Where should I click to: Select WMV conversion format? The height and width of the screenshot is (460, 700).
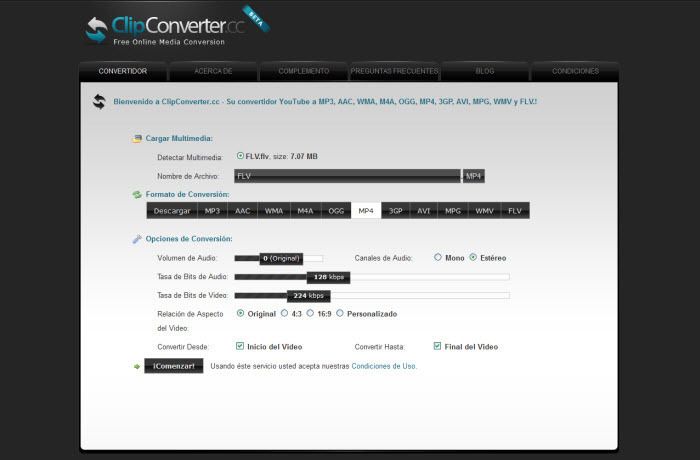484,211
